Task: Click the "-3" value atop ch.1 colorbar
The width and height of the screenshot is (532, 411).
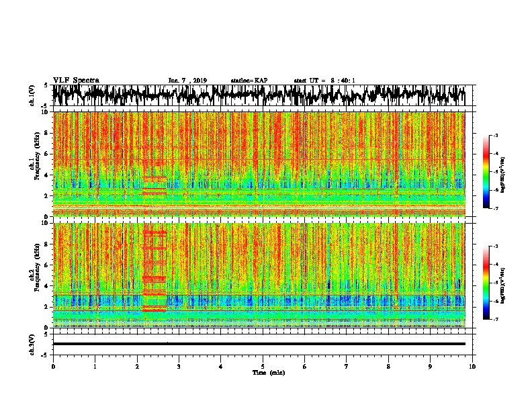Action: click(496, 136)
